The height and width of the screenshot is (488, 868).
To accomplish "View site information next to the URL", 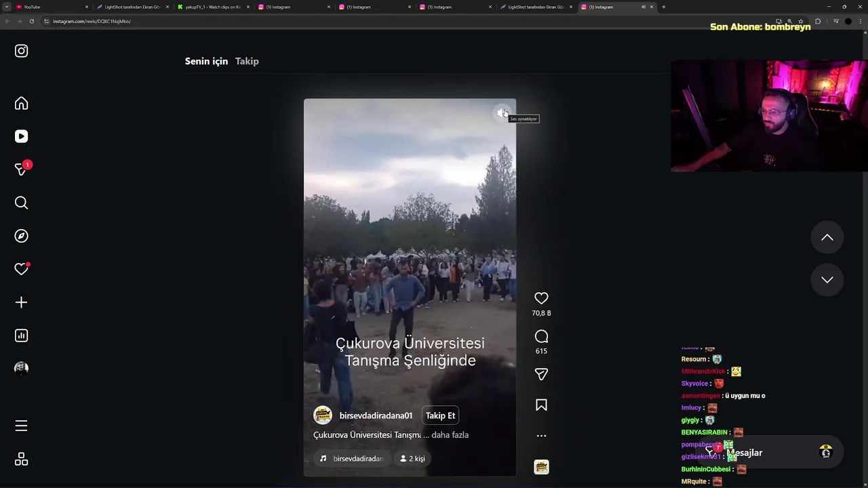I will tap(46, 21).
